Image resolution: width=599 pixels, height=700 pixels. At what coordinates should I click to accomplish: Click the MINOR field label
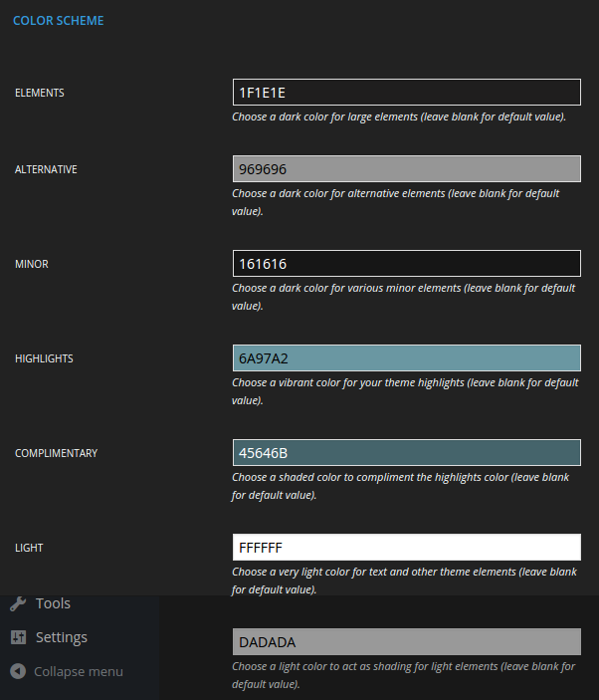[32, 264]
